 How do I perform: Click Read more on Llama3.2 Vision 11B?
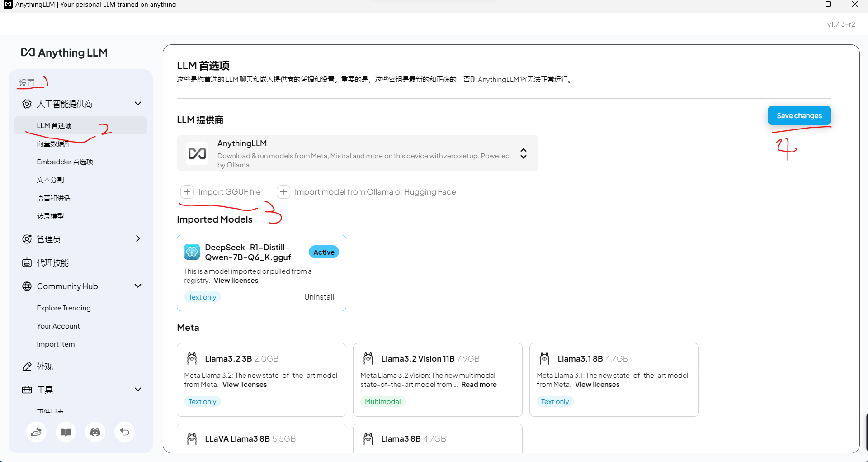click(x=479, y=385)
